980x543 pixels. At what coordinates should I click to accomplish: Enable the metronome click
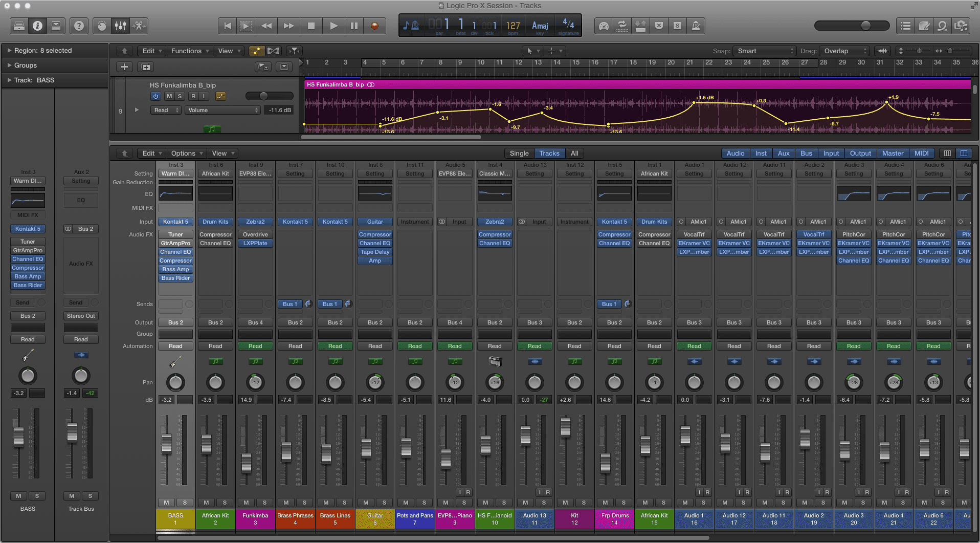pos(696,26)
